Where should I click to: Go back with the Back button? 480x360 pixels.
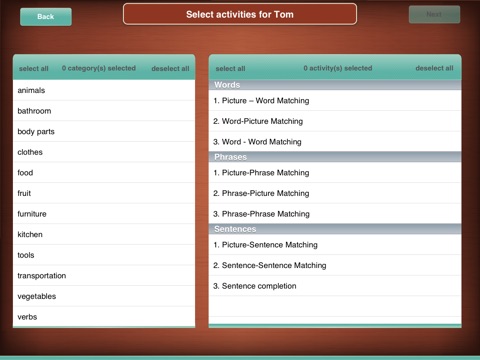[x=46, y=17]
